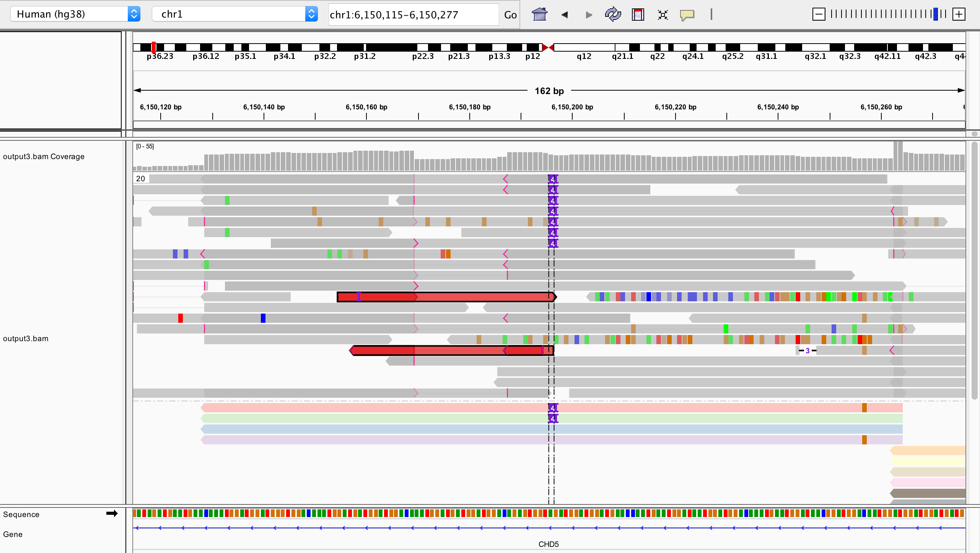Click the q12 band on chromosome ideogram
The height and width of the screenshot is (553, 980).
[x=584, y=48]
